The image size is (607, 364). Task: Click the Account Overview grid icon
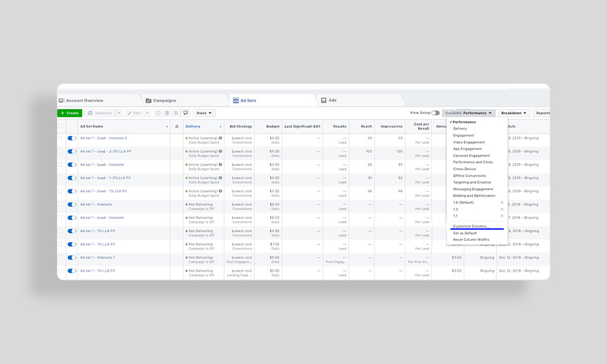63,99
